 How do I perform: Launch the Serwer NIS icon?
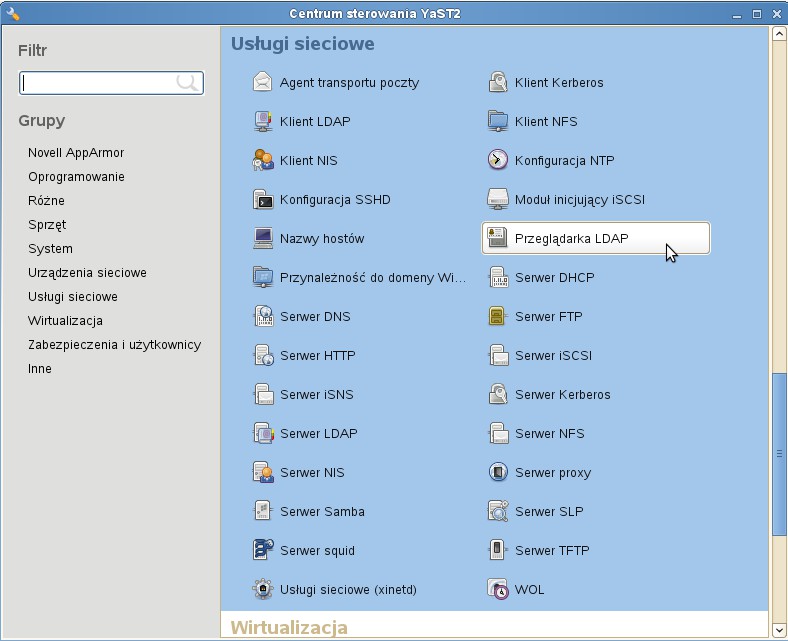click(x=262, y=473)
